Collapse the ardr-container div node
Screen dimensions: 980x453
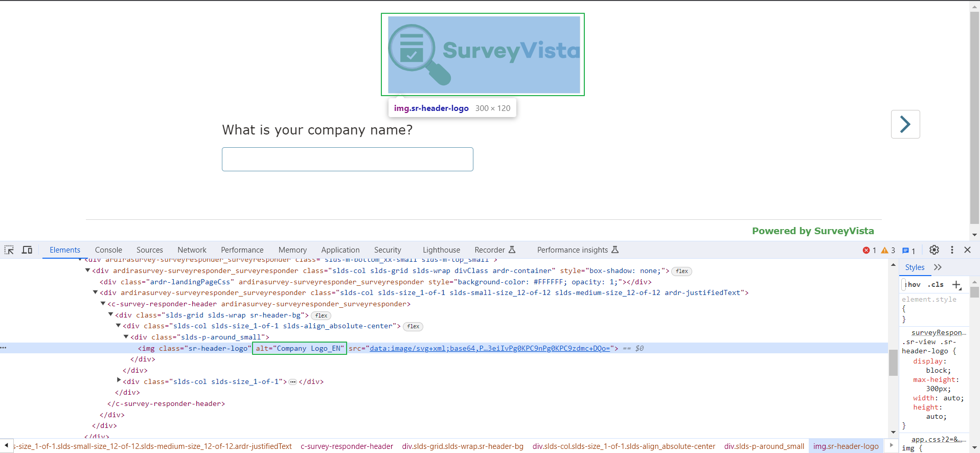[87, 270]
